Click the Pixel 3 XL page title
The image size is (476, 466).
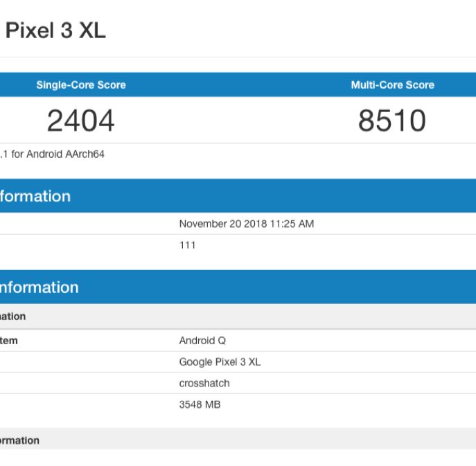[55, 31]
